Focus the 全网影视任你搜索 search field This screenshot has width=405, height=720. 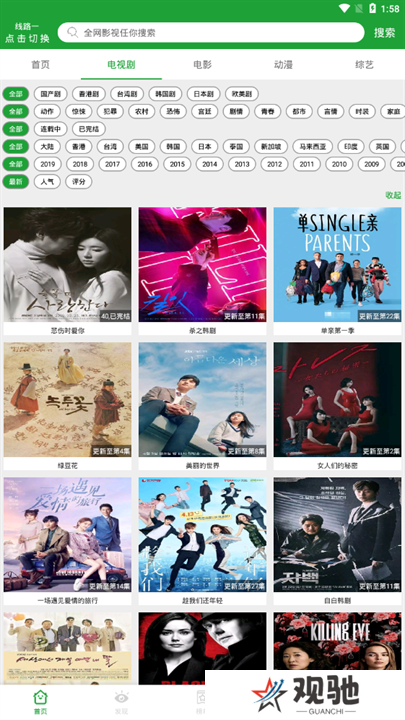pyautogui.click(x=211, y=33)
